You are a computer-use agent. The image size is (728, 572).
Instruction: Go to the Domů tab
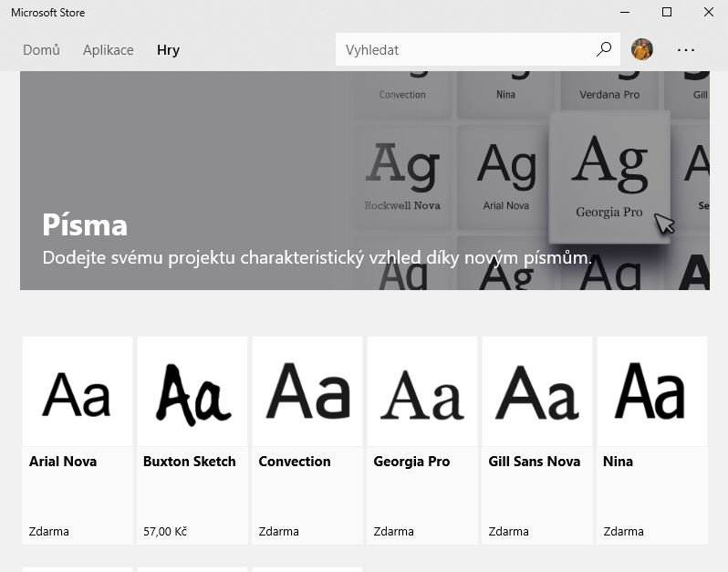coord(41,49)
